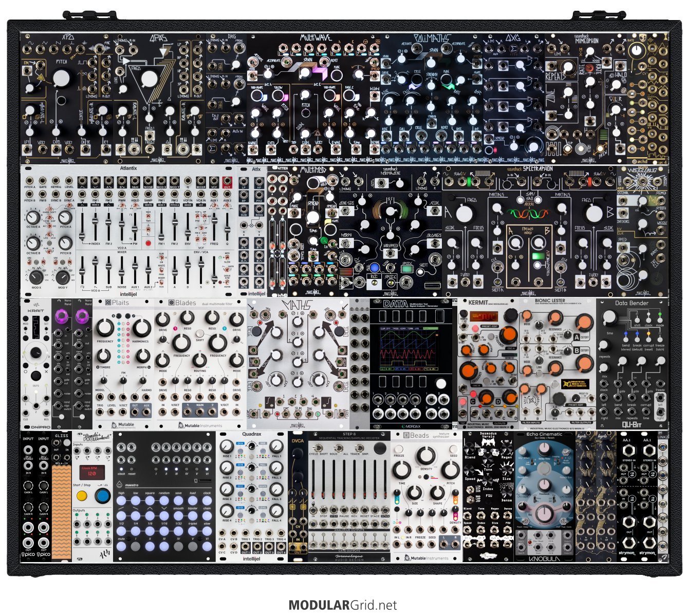
Task: Toggle the bipolar pad on Maestro
Action: pyautogui.click(x=193, y=515)
